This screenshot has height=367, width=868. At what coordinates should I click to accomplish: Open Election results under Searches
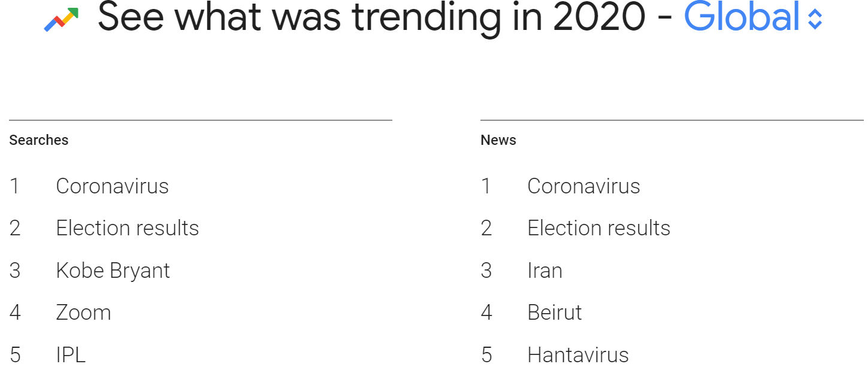(128, 228)
